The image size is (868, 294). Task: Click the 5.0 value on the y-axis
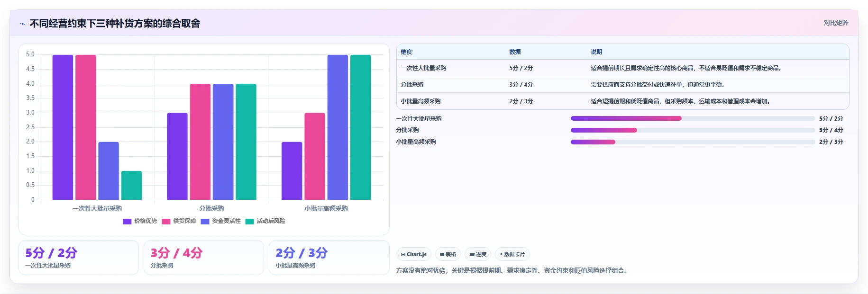30,54
